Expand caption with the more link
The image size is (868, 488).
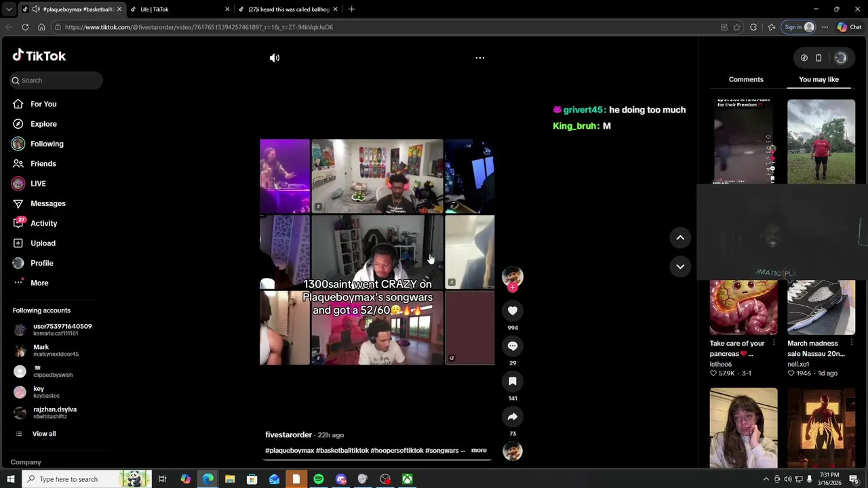[x=479, y=451]
